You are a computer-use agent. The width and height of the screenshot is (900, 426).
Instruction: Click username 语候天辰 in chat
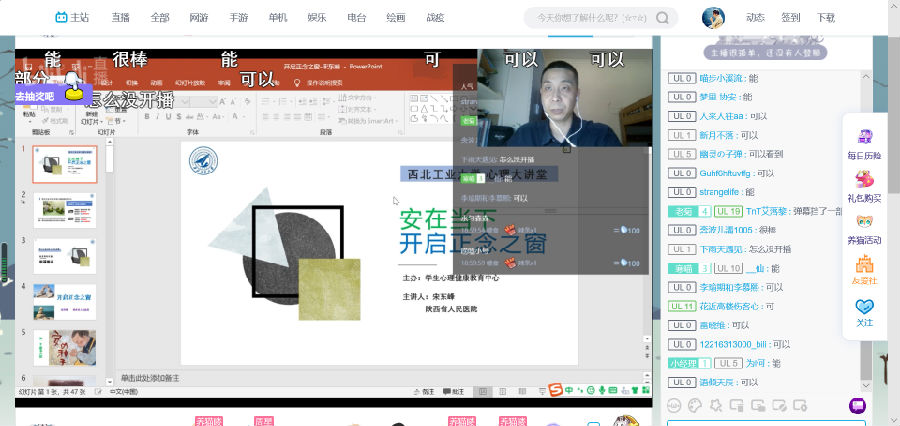(716, 382)
